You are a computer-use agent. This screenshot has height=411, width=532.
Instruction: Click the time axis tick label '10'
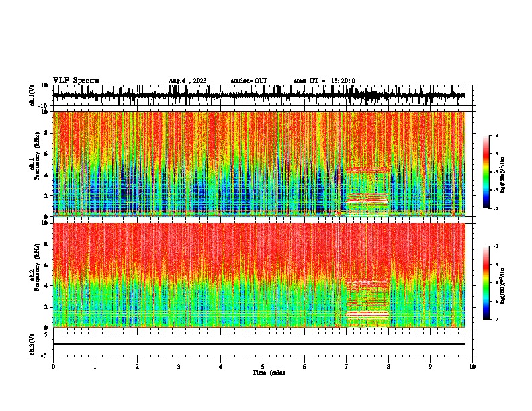point(472,367)
